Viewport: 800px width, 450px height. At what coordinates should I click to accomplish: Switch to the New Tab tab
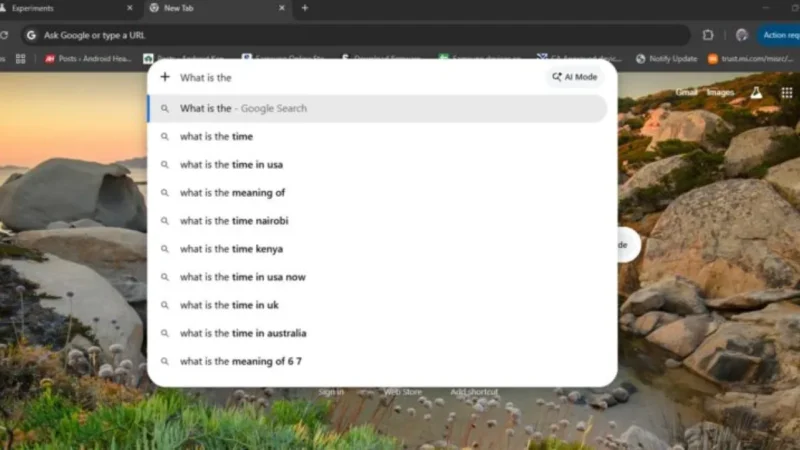pos(217,8)
